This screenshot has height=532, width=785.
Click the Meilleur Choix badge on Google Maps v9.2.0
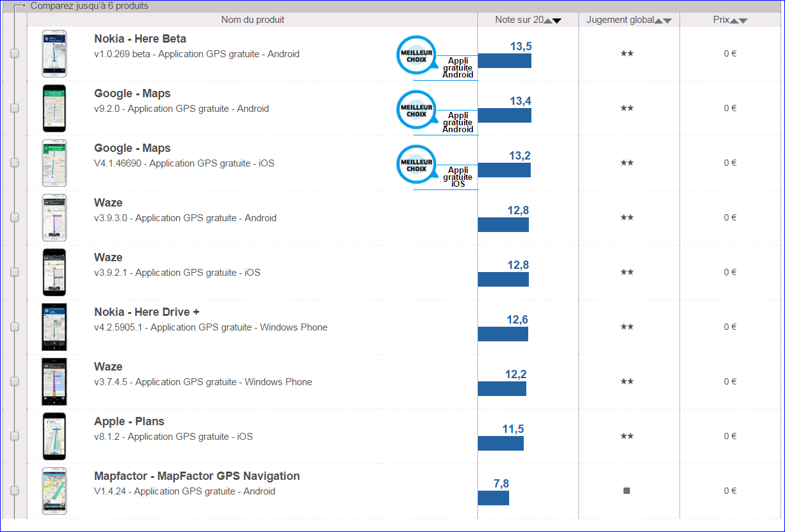point(416,110)
